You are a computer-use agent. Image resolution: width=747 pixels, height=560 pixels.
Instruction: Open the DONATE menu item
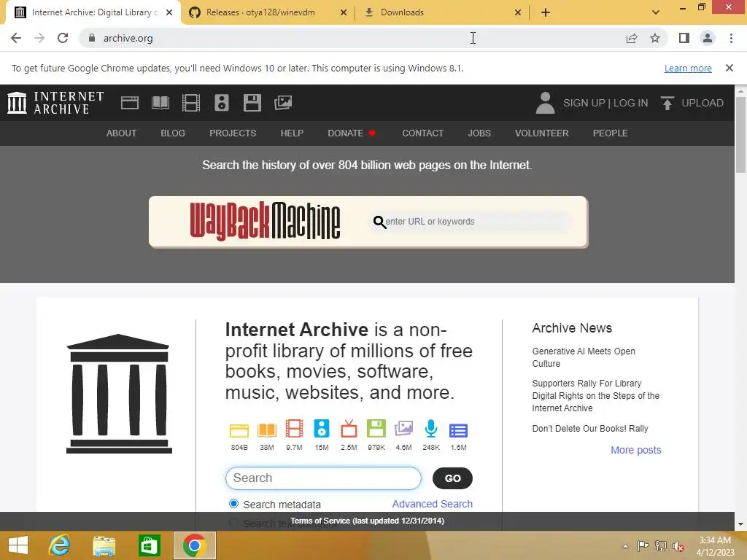(x=352, y=133)
